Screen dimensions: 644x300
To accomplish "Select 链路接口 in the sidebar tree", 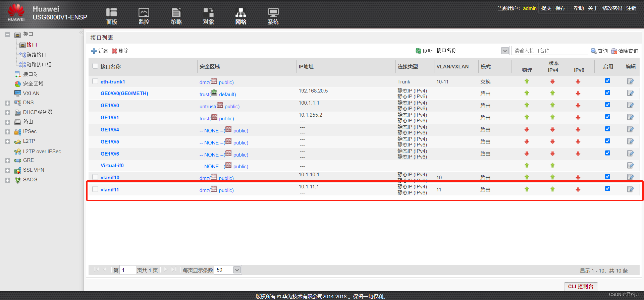I will click(36, 55).
